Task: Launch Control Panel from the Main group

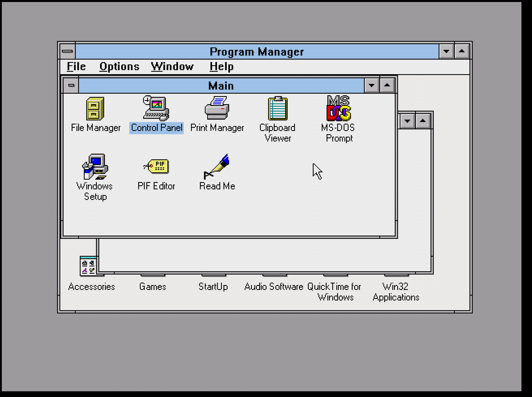Action: 156,111
